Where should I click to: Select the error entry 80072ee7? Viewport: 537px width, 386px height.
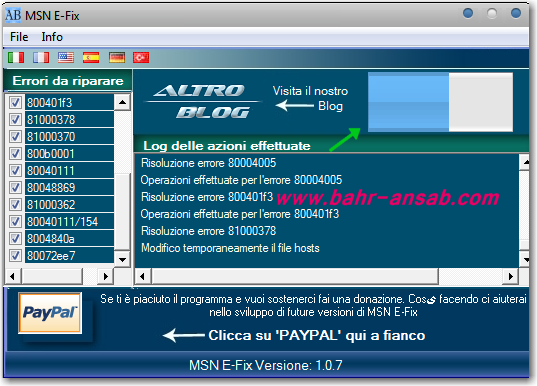[x=69, y=256]
